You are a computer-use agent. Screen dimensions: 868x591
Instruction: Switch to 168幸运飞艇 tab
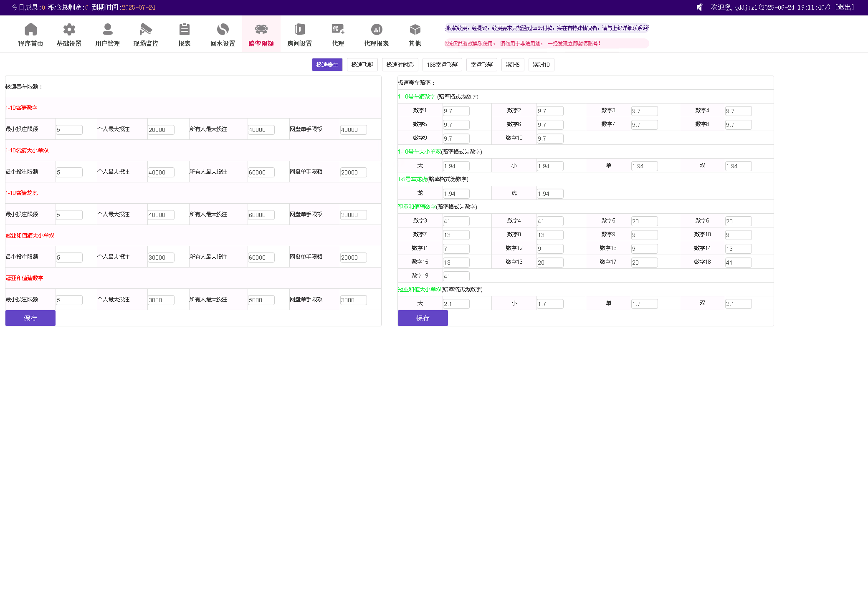click(x=442, y=65)
